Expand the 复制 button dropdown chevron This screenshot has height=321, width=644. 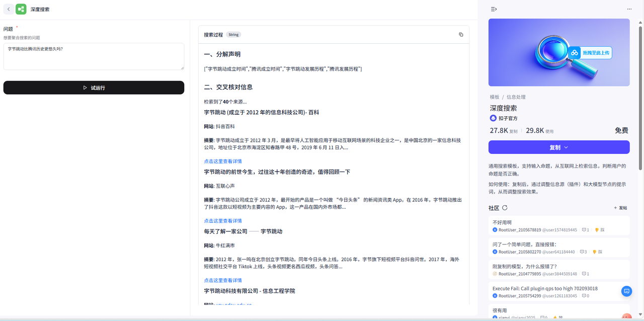566,147
